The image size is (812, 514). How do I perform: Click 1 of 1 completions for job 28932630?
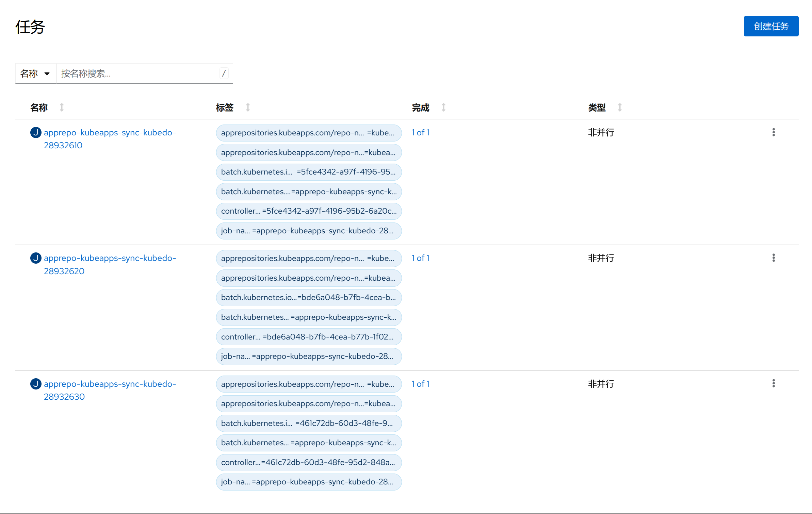point(420,384)
